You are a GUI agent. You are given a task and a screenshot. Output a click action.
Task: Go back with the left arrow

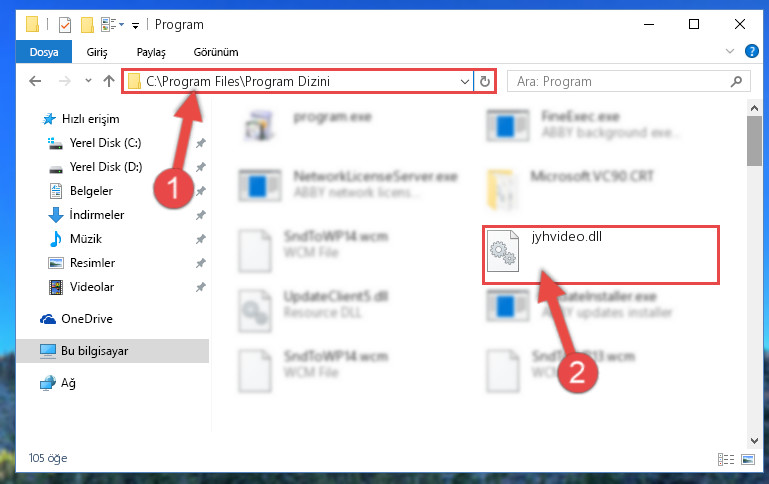coord(35,81)
